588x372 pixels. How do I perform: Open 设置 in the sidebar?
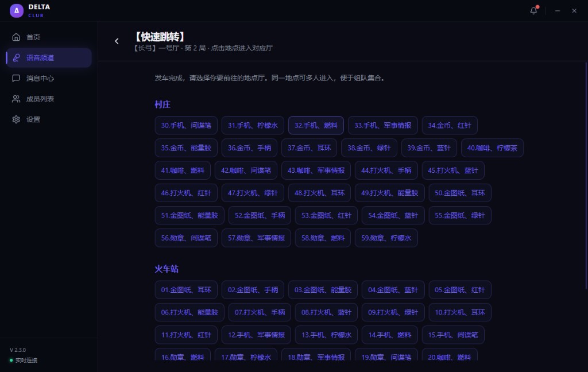[x=49, y=119]
